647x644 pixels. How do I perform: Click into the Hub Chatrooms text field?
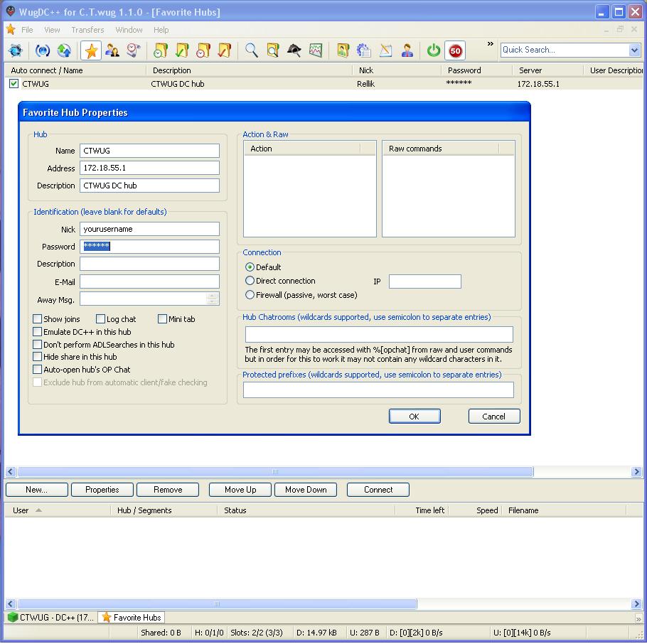tap(379, 334)
